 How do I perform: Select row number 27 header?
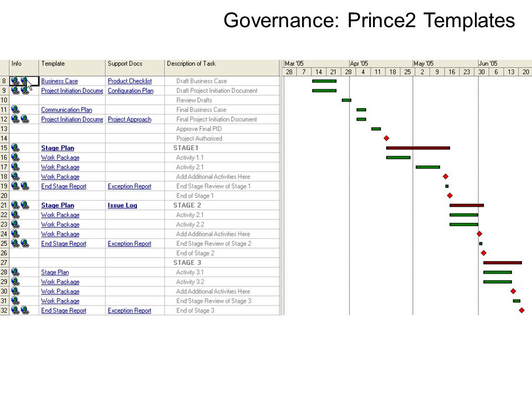[4, 263]
